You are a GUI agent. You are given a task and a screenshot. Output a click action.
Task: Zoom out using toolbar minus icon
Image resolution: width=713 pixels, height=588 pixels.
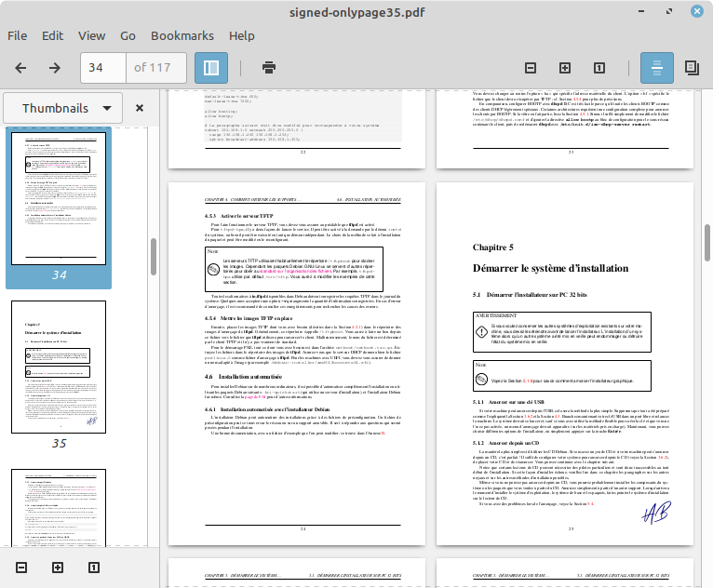click(531, 68)
